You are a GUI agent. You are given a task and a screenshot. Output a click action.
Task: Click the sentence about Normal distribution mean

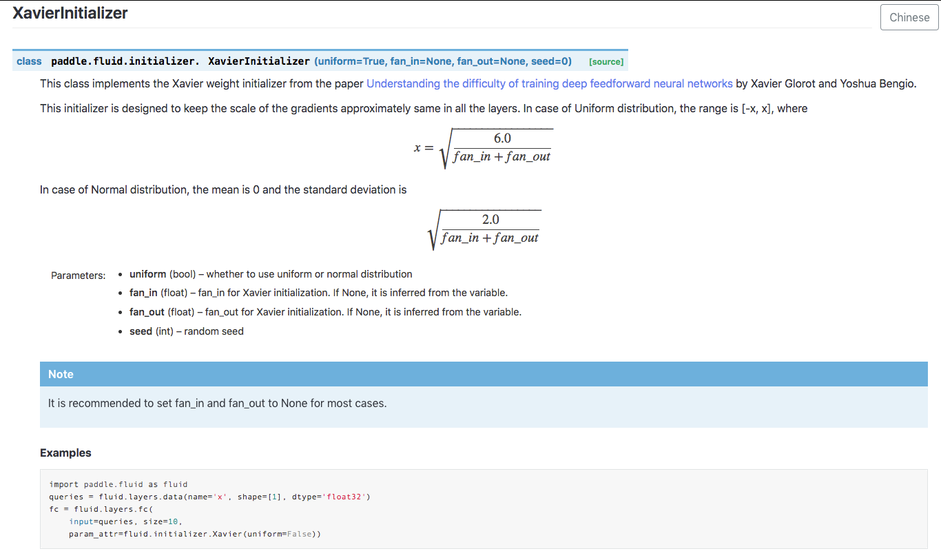(x=223, y=189)
